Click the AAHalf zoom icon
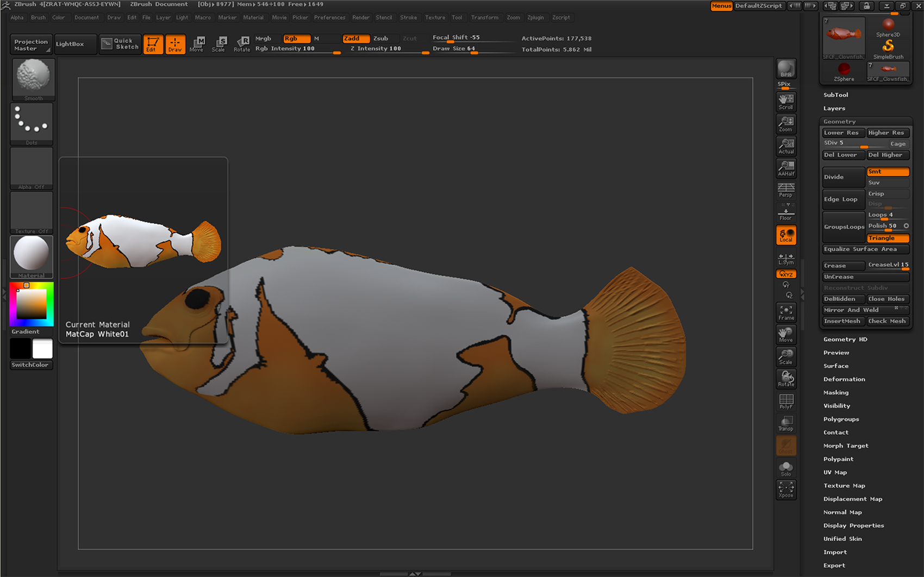The image size is (924, 577). [786, 168]
